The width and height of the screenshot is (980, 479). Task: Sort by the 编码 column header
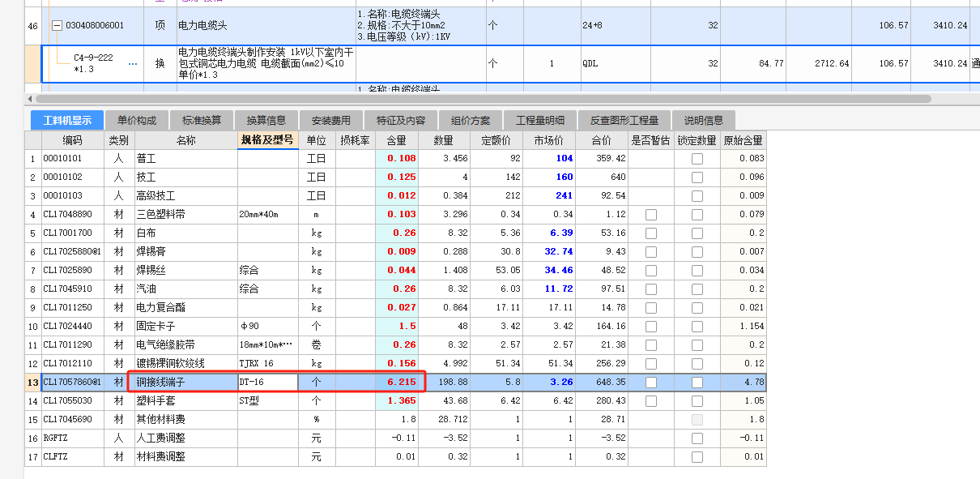coord(73,140)
